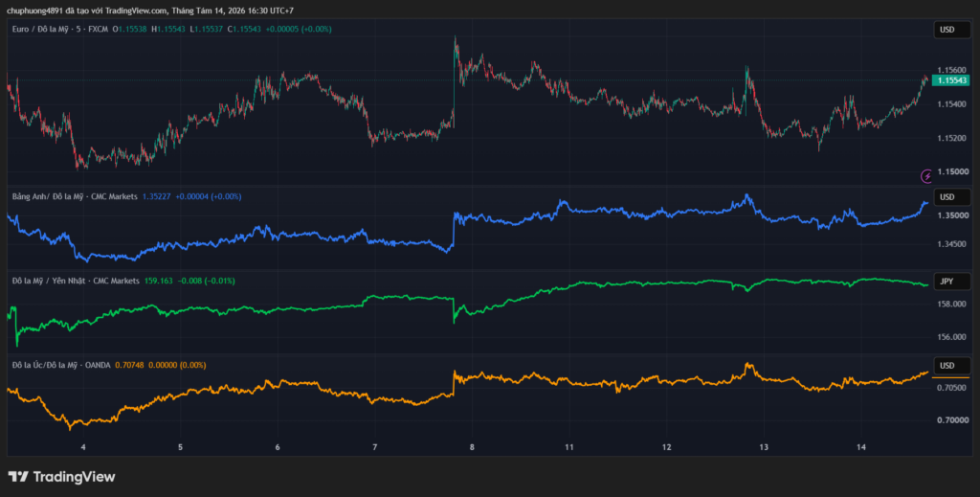This screenshot has height=497, width=980.
Task: Click the 158.000 price axis label
Action: [952, 305]
